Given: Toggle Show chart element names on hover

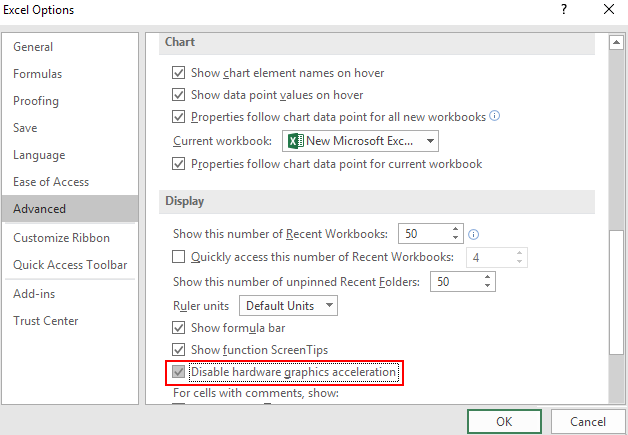Looking at the screenshot, I should pyautogui.click(x=179, y=73).
